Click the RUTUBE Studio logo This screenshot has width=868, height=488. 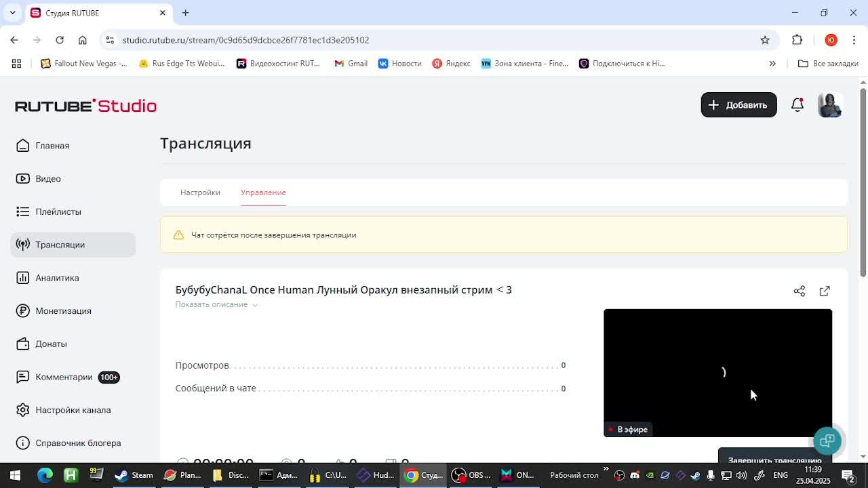(86, 106)
